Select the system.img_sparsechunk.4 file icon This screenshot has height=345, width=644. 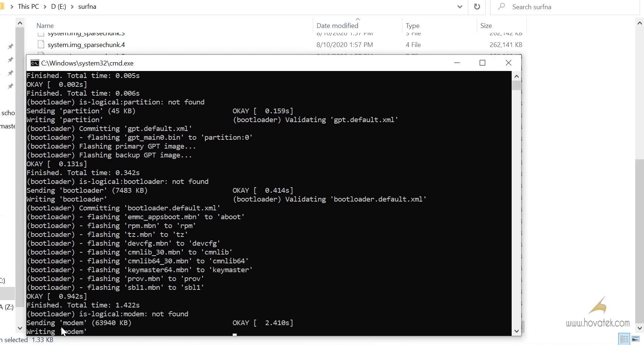[x=41, y=45]
